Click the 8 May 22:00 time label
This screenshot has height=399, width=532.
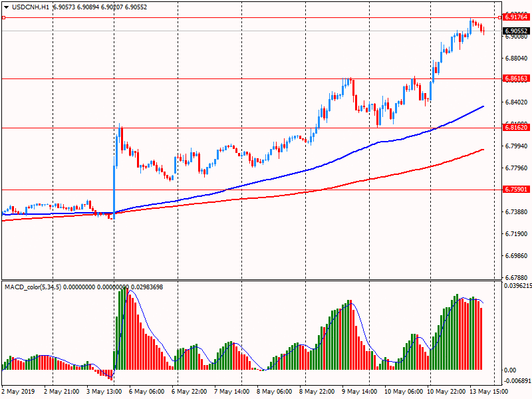coord(317,392)
